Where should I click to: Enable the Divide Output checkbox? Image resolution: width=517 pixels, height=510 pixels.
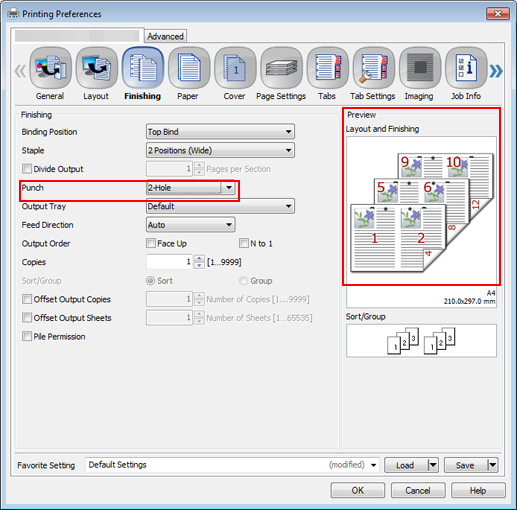click(x=27, y=169)
